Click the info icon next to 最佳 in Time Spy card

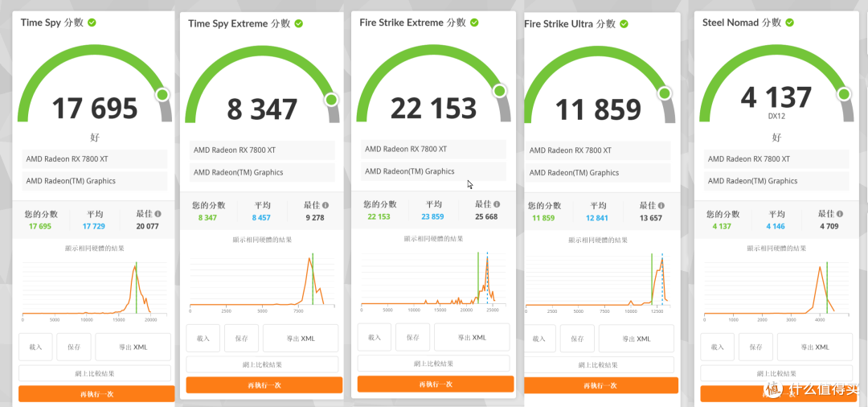(x=158, y=214)
